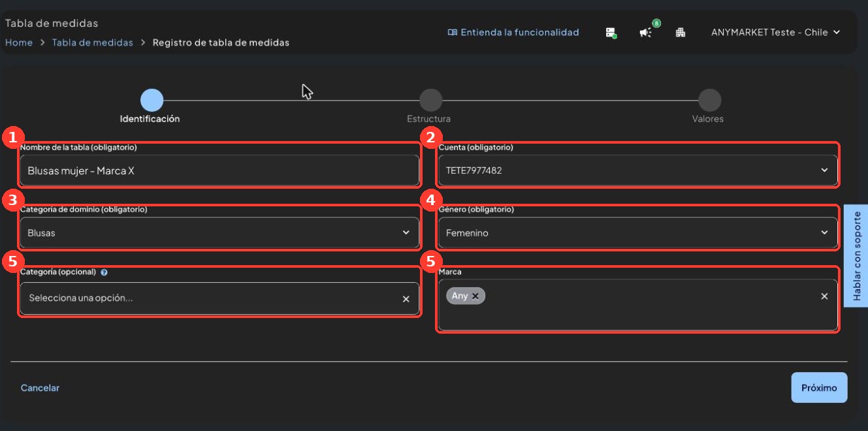The height and width of the screenshot is (431, 868).
Task: Open the Entienda la funcionalidad link
Action: coord(513,33)
